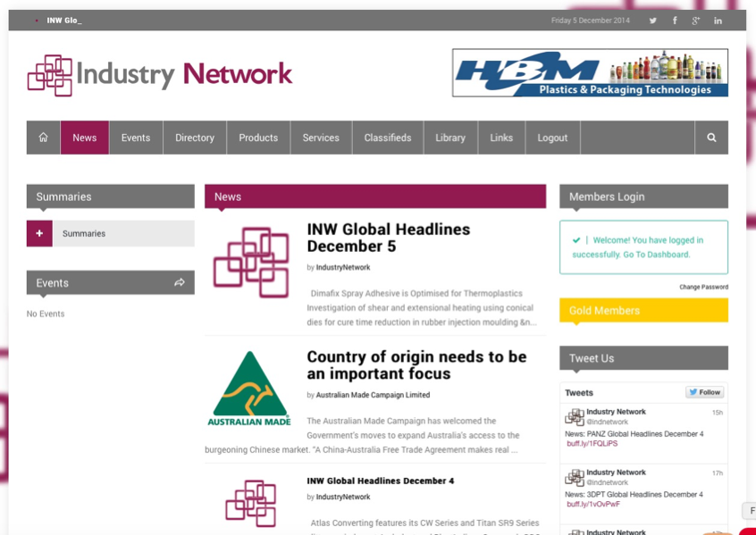This screenshot has height=535, width=756.
Task: Open the buff.ly/1FQLiPS tweet link
Action: click(x=592, y=443)
